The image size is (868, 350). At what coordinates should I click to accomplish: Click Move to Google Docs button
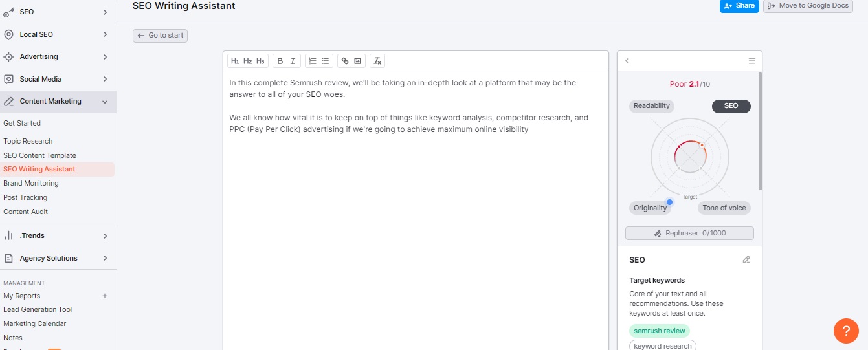(808, 6)
